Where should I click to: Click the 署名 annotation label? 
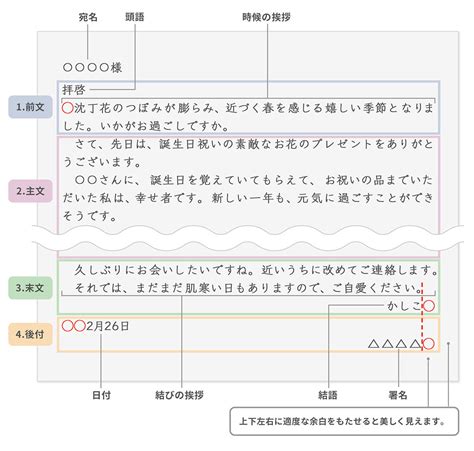point(398,395)
